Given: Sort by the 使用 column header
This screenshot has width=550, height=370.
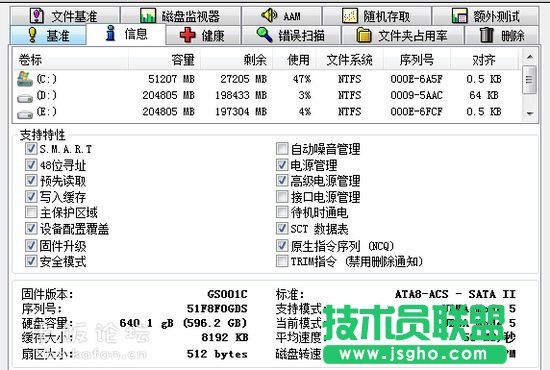Looking at the screenshot, I should click(295, 60).
